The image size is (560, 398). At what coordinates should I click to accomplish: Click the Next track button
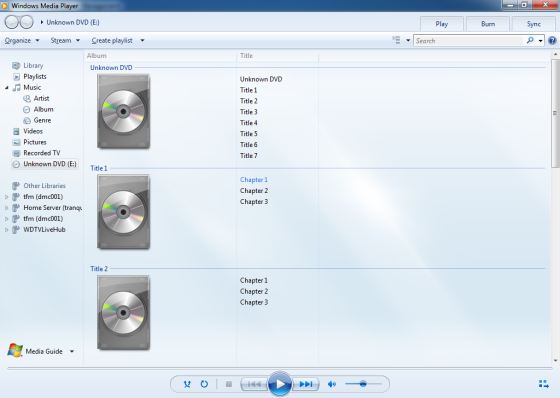(306, 384)
